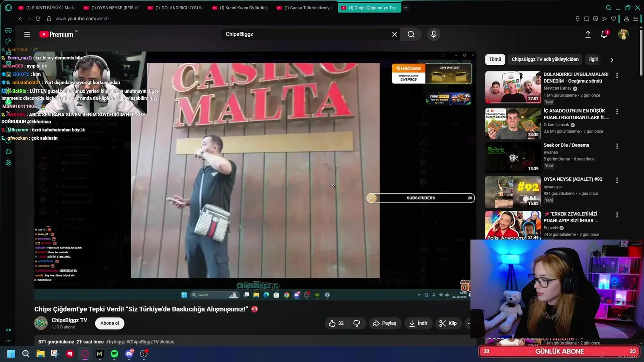This screenshot has height=362, width=644.
Task: Open the ChipsBiggz TV channel name
Action: point(69,320)
